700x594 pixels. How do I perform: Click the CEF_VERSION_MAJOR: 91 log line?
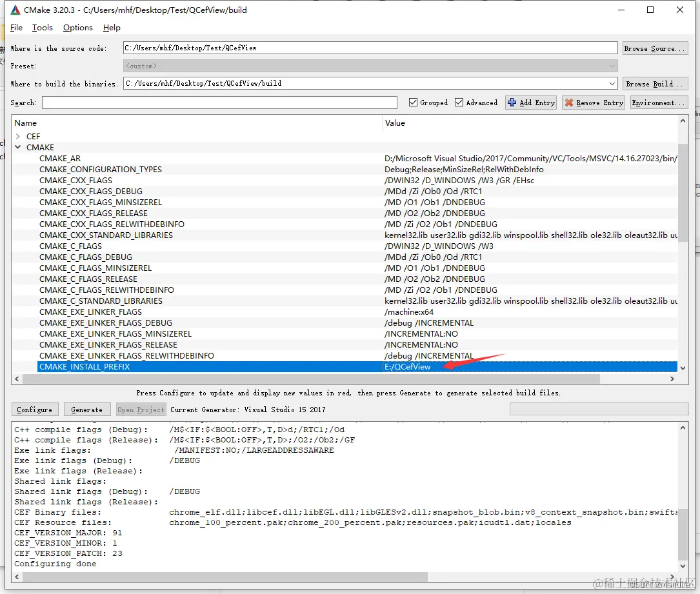(68, 533)
